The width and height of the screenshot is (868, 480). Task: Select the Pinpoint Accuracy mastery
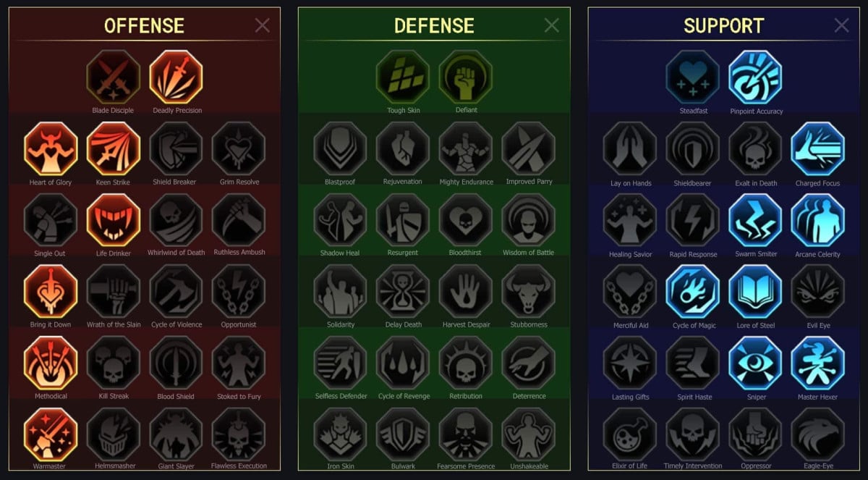tap(756, 77)
